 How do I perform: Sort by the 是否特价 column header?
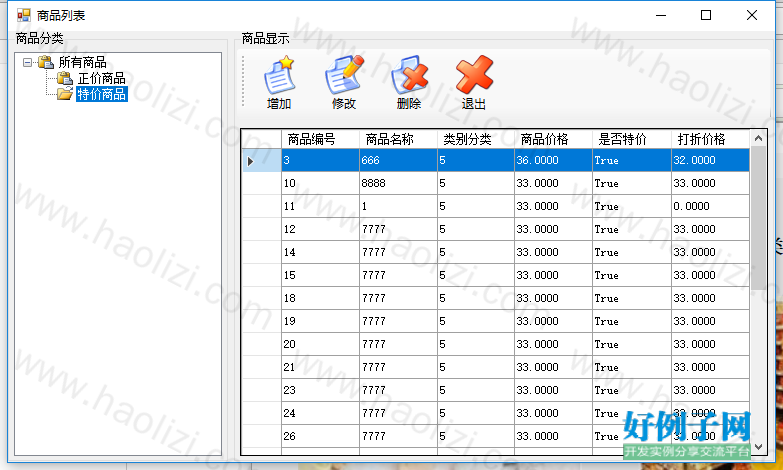[632, 139]
